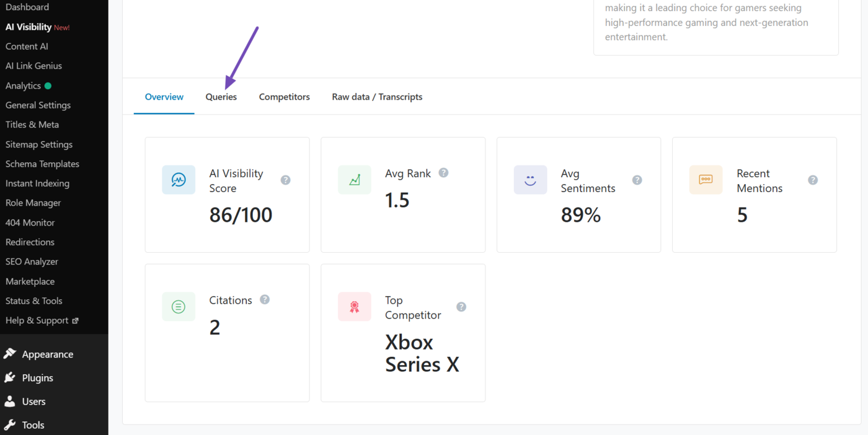
Task: Switch to the Overview tab
Action: coord(164,97)
